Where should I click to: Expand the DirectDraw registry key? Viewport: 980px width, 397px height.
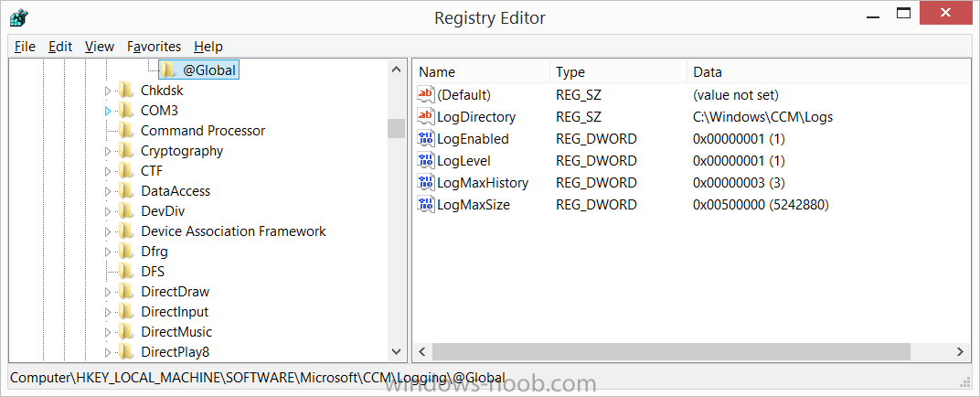(x=108, y=292)
